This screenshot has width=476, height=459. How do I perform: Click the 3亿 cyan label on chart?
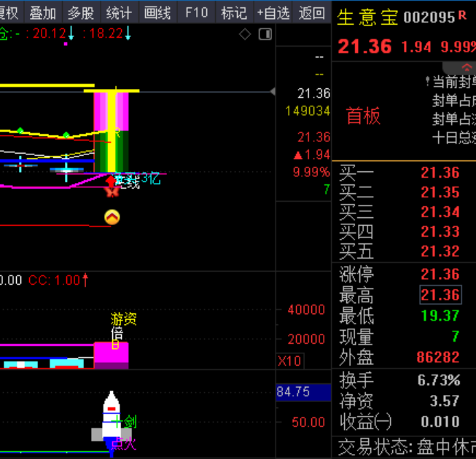click(151, 178)
